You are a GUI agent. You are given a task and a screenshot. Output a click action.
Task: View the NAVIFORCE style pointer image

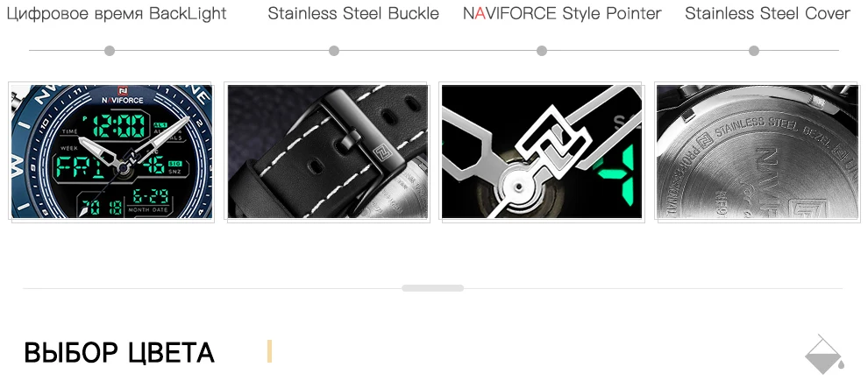542,152
